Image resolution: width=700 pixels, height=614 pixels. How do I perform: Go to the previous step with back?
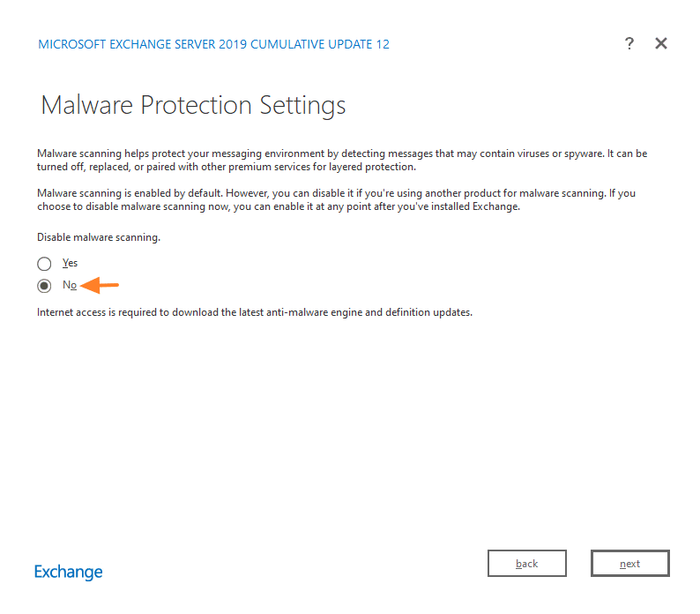point(527,564)
